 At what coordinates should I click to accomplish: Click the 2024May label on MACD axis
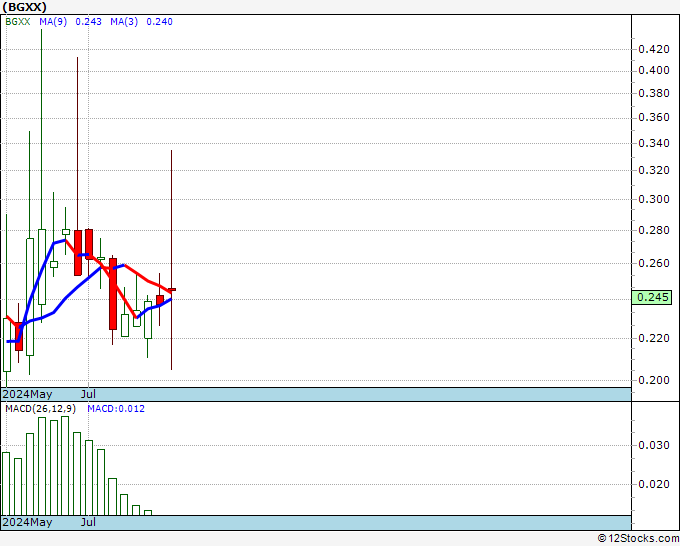27,522
